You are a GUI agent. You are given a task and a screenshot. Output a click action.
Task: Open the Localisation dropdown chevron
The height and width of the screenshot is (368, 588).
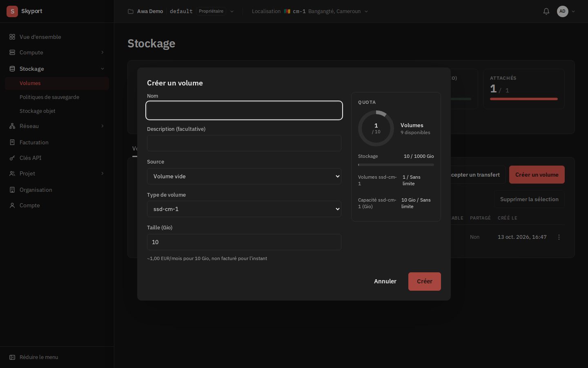366,11
